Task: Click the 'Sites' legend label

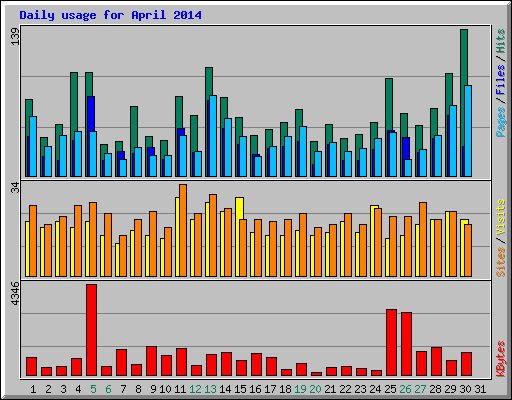Action: pos(500,262)
